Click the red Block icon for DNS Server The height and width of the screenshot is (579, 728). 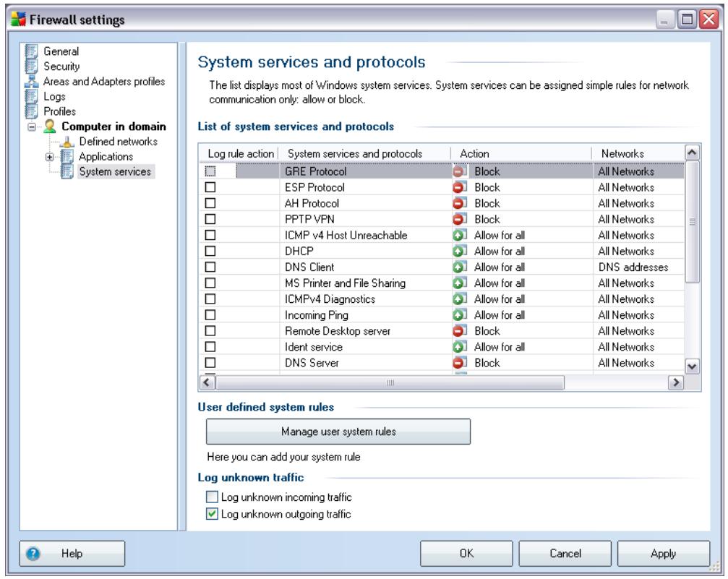(x=459, y=363)
